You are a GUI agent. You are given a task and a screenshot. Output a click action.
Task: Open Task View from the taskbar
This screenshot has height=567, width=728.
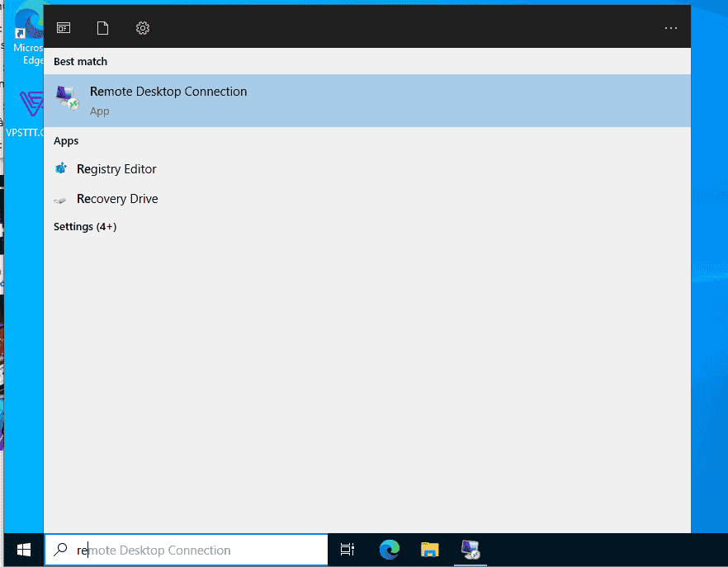point(347,550)
